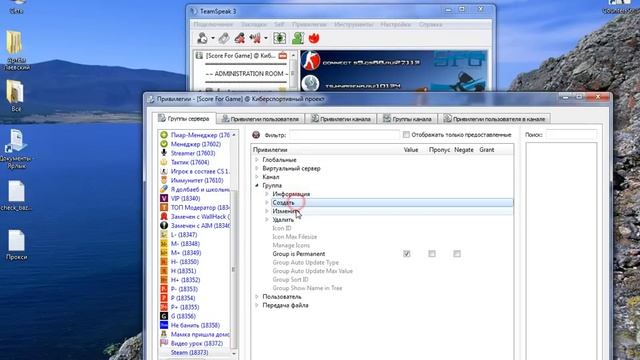Open Инструменты menu in TeamSpeak
640x360 pixels.
pos(353,24)
